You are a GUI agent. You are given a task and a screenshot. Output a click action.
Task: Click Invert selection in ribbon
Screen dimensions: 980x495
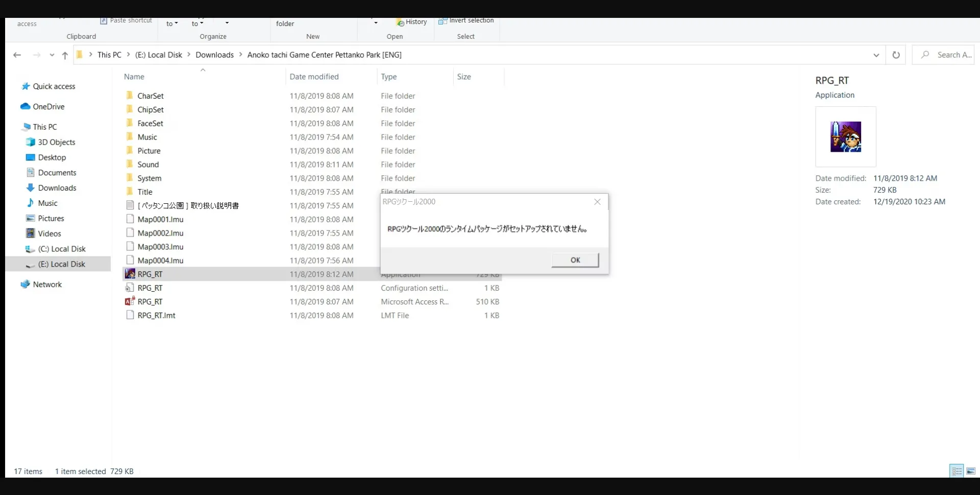[x=467, y=20]
